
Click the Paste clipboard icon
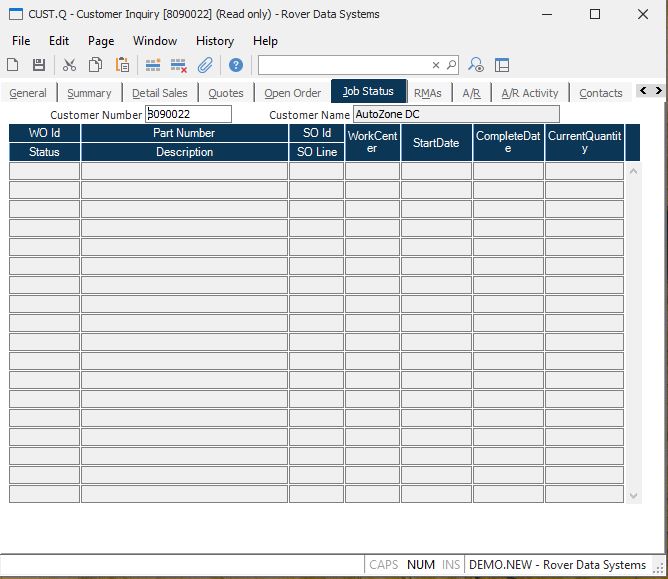(x=122, y=65)
